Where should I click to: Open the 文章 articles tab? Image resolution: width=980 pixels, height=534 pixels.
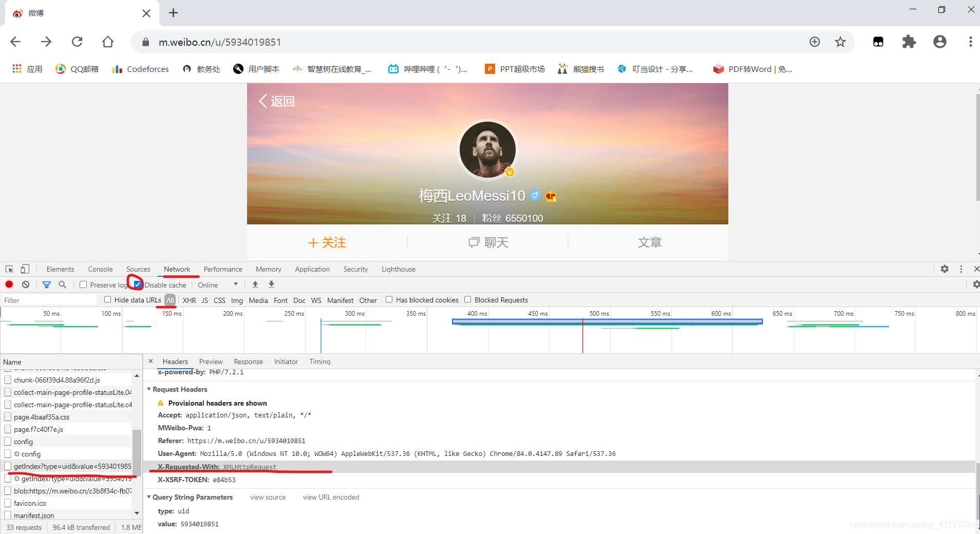[x=649, y=242]
